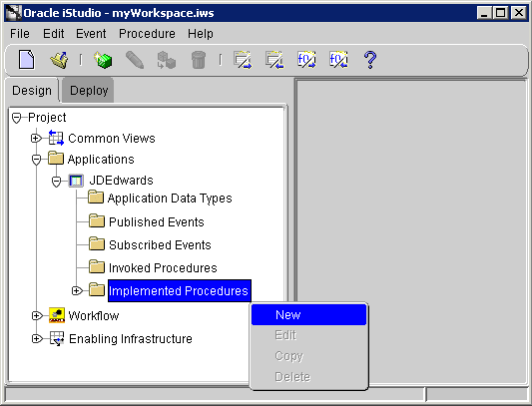This screenshot has width=532, height=406.
Task: Open the Edit menu in menu bar
Action: click(54, 34)
